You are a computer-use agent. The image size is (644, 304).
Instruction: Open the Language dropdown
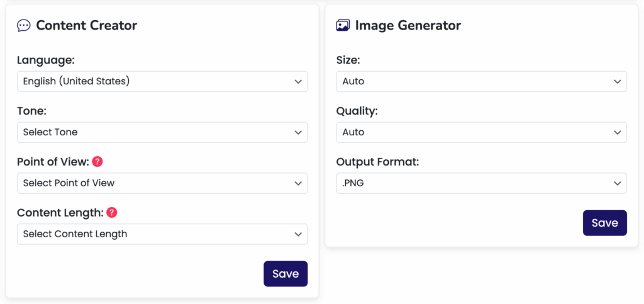[x=162, y=81]
